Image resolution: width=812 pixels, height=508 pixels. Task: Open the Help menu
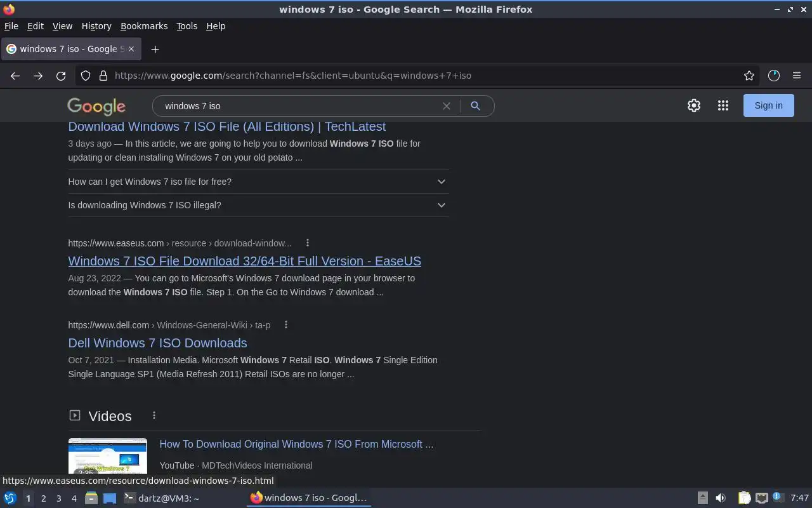(216, 26)
